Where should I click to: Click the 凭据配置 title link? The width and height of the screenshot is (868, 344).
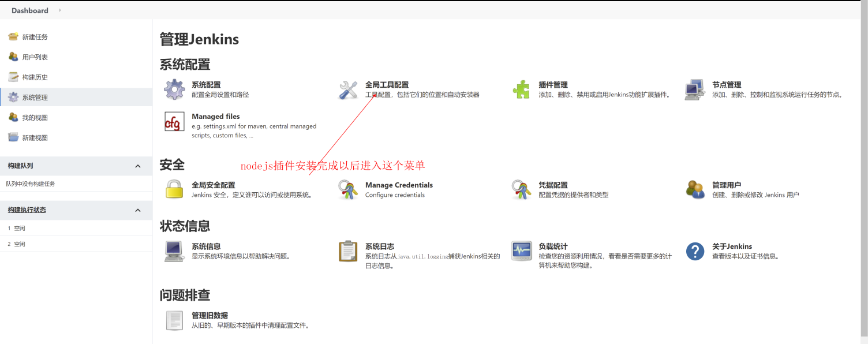pos(553,185)
